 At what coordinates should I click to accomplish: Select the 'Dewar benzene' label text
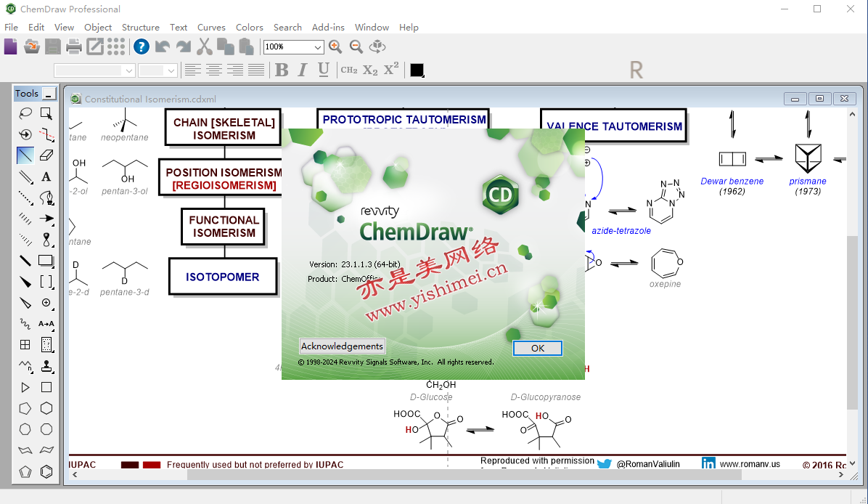click(x=732, y=181)
